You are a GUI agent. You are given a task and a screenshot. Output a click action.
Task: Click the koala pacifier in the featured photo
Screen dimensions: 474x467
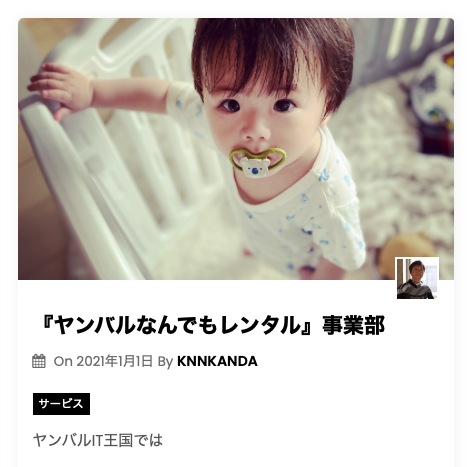pos(258,164)
